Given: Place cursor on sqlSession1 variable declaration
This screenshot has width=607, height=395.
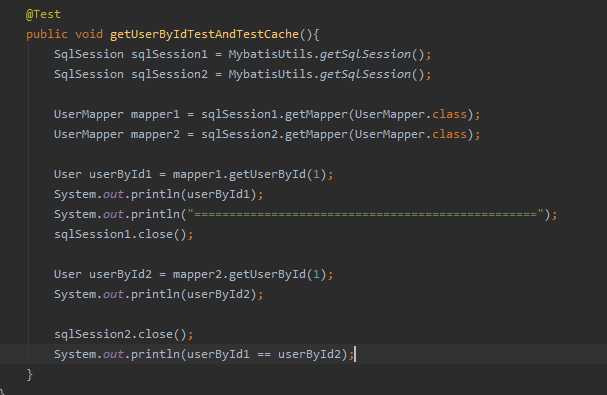Looking at the screenshot, I should (x=169, y=55).
